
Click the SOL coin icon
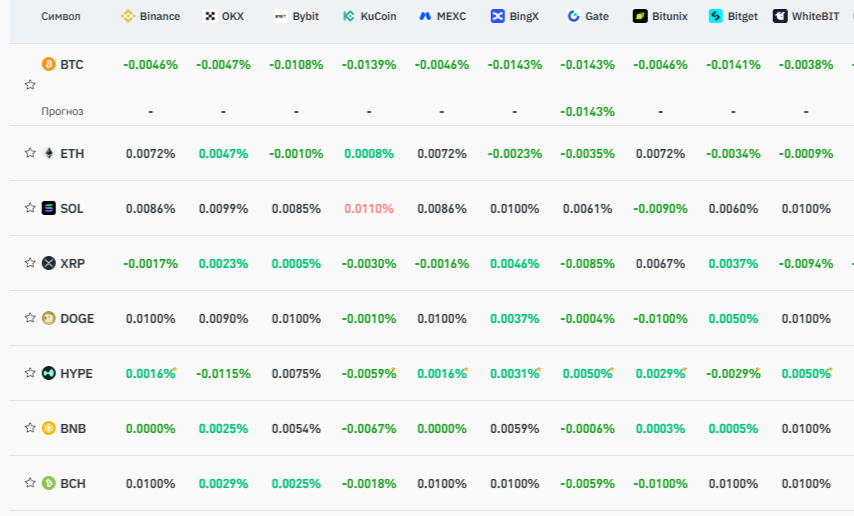48,208
